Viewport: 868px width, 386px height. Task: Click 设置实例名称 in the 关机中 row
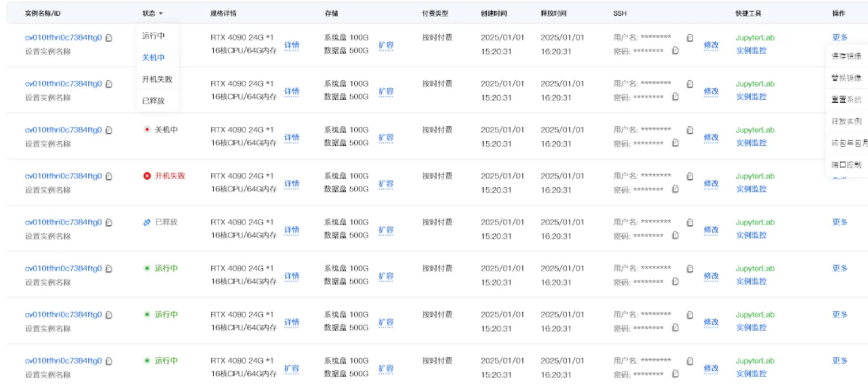48,144
